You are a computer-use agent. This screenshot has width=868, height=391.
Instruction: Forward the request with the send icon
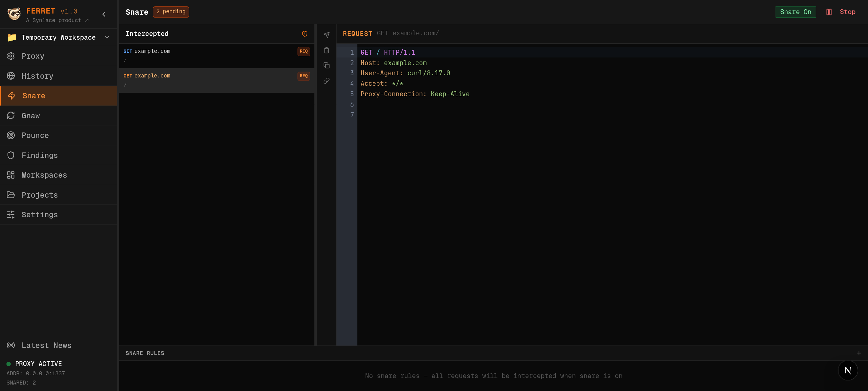[326, 35]
